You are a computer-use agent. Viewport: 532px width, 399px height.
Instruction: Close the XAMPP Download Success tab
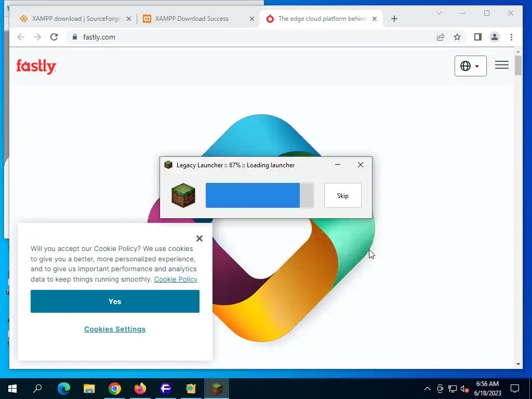(252, 19)
